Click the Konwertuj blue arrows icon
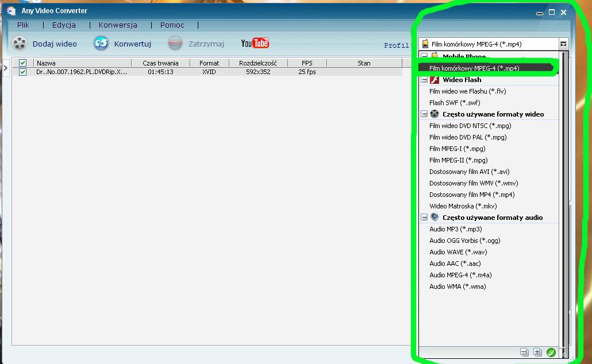Screen dimensions: 592x364 point(101,43)
